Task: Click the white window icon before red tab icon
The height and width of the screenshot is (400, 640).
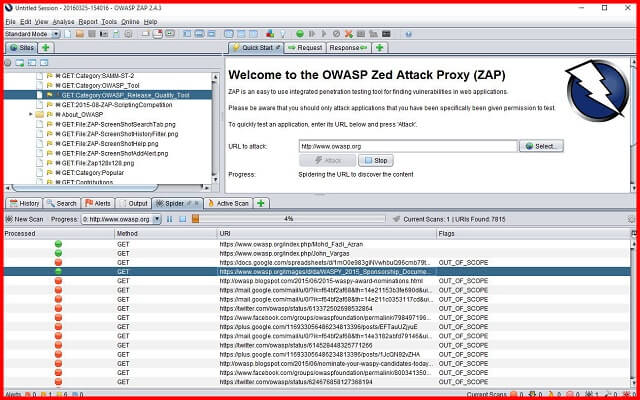Action: pyautogui.click(x=145, y=34)
